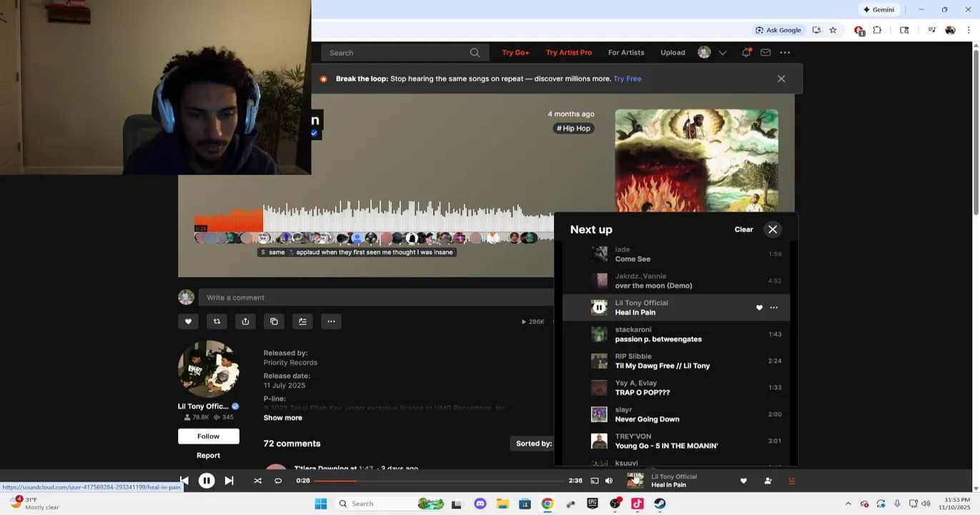Screen dimensions: 980x515
Task: Click the search magnifier icon
Action: point(475,53)
